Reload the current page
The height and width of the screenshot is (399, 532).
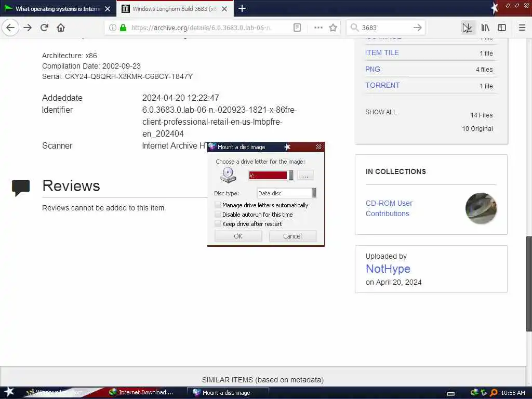(44, 28)
